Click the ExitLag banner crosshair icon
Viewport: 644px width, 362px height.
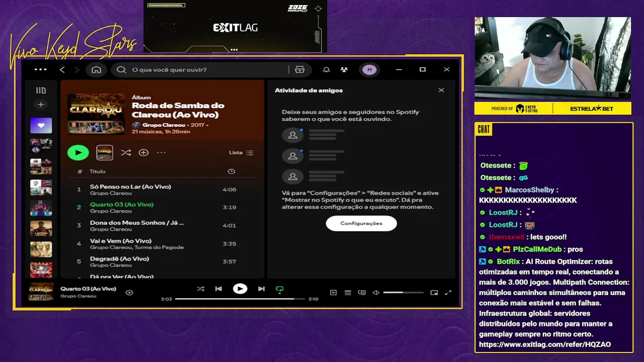[318, 9]
